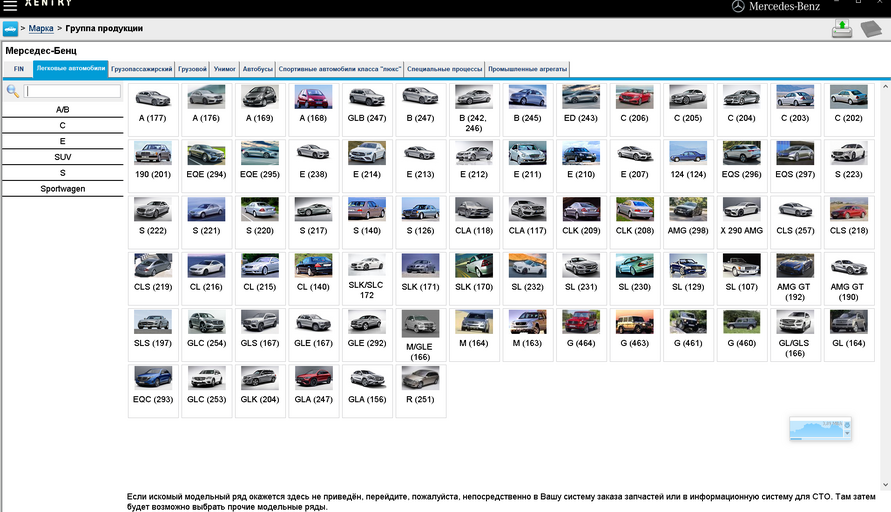
Task: Choose the S (223) model
Action: (848, 166)
